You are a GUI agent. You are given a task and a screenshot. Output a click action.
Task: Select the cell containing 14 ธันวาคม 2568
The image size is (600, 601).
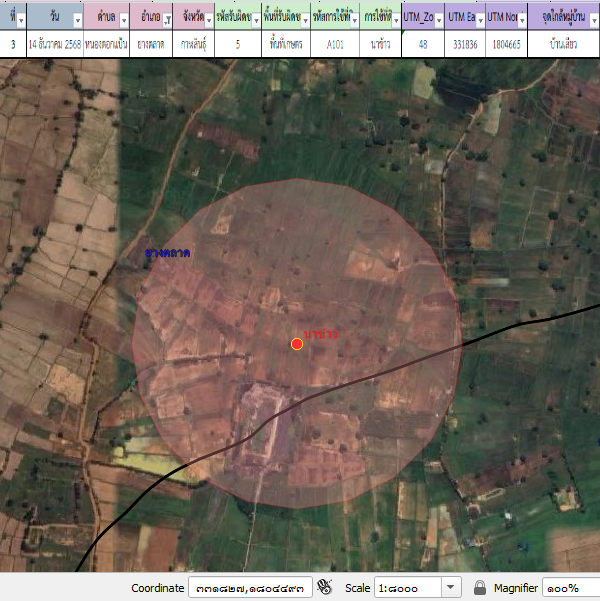55,44
